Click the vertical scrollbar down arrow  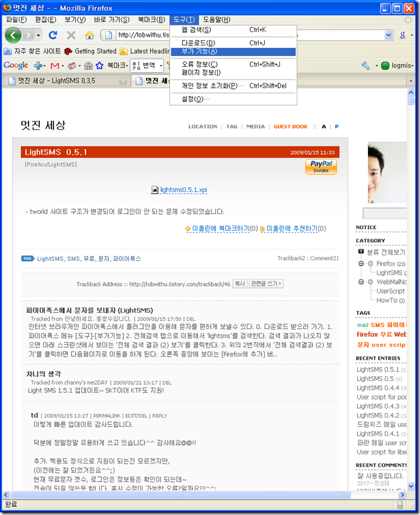(x=411, y=486)
